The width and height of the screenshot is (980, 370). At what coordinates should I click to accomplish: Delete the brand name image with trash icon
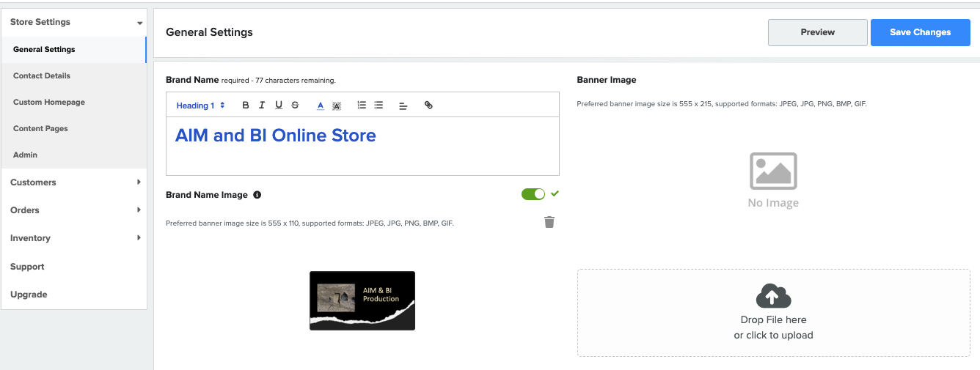click(549, 222)
